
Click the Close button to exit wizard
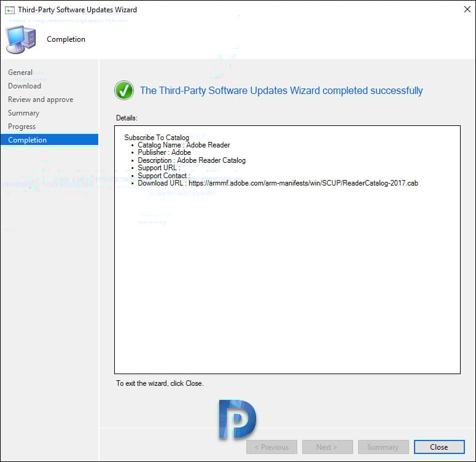click(439, 447)
